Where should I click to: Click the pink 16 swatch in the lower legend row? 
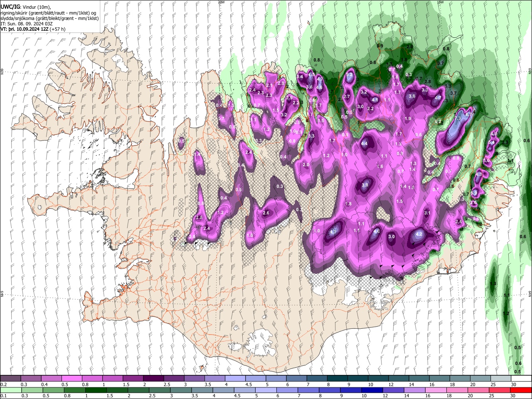coord(436,390)
